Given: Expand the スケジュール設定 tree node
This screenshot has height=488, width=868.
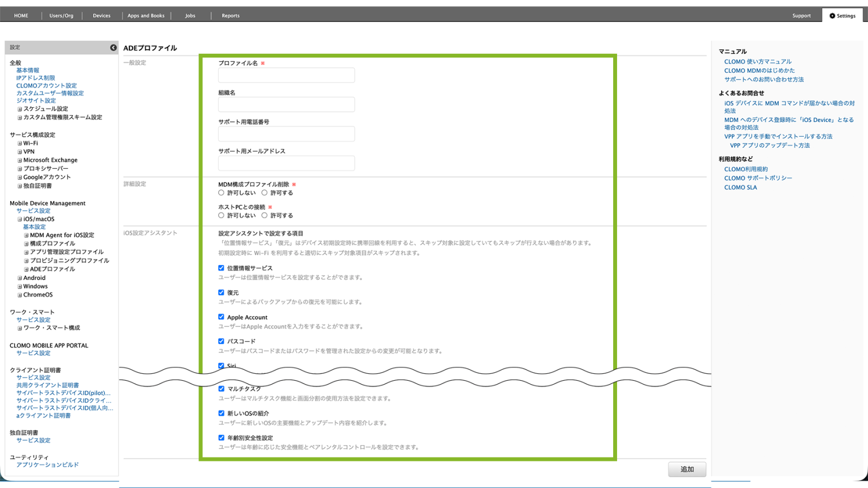Looking at the screenshot, I should (19, 109).
